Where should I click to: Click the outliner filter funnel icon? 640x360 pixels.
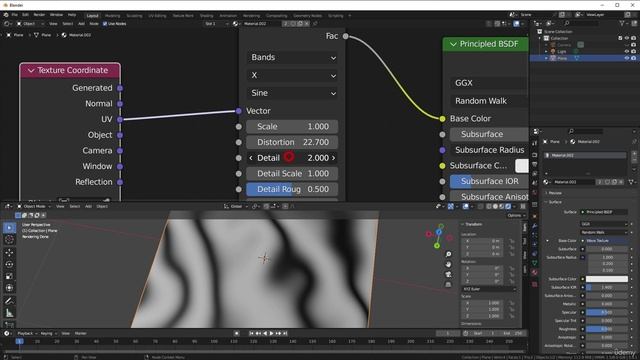coord(622,24)
